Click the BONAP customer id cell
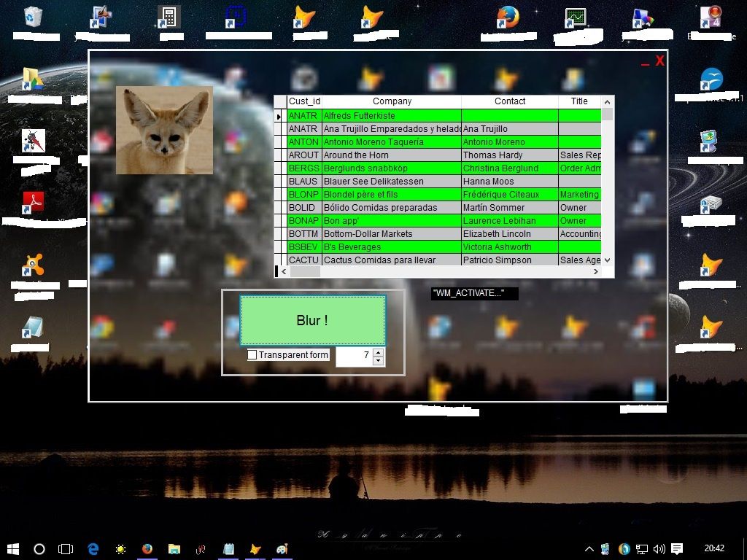This screenshot has width=747, height=560. click(x=304, y=220)
